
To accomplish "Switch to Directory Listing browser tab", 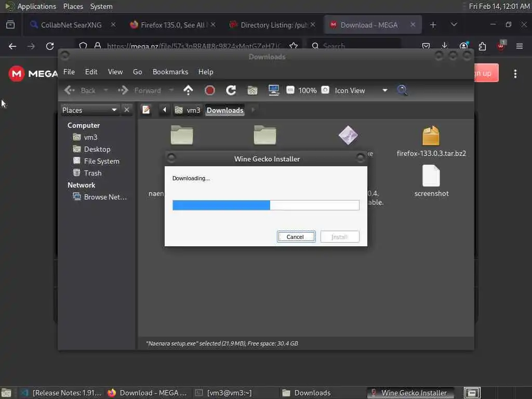I will point(273,25).
